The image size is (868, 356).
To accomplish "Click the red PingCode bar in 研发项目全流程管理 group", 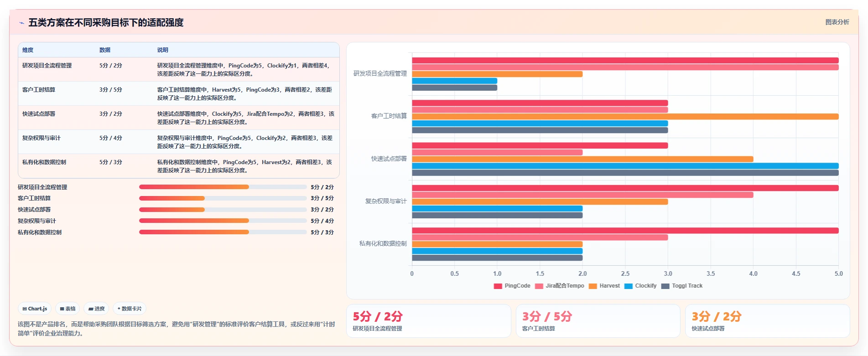I will click(625, 61).
